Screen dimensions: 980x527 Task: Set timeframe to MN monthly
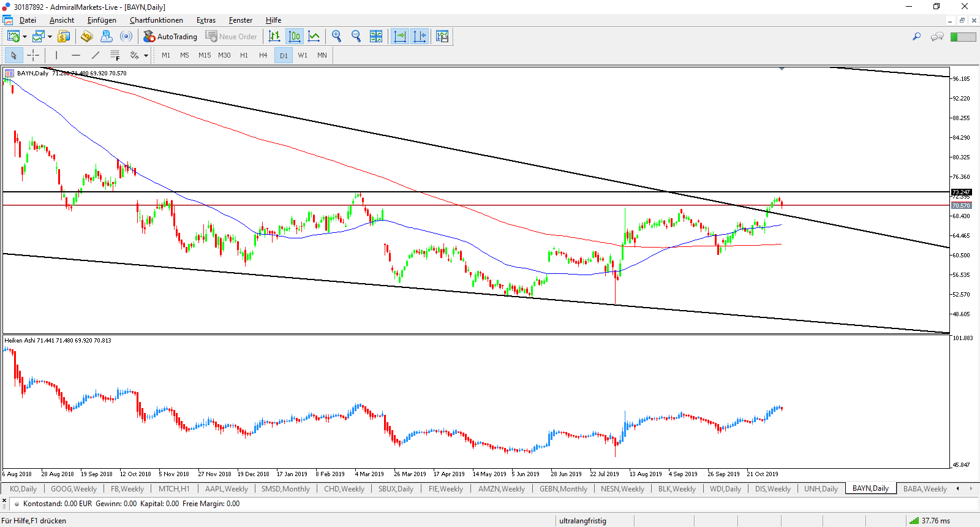322,55
